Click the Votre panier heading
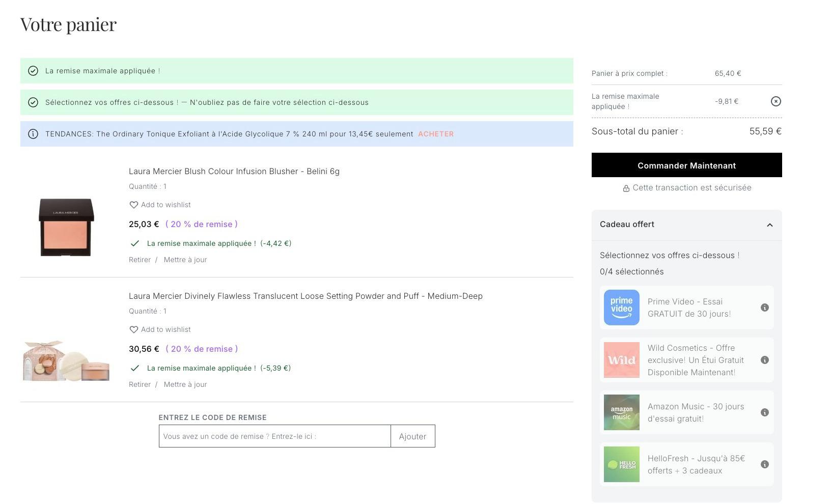 [69, 24]
